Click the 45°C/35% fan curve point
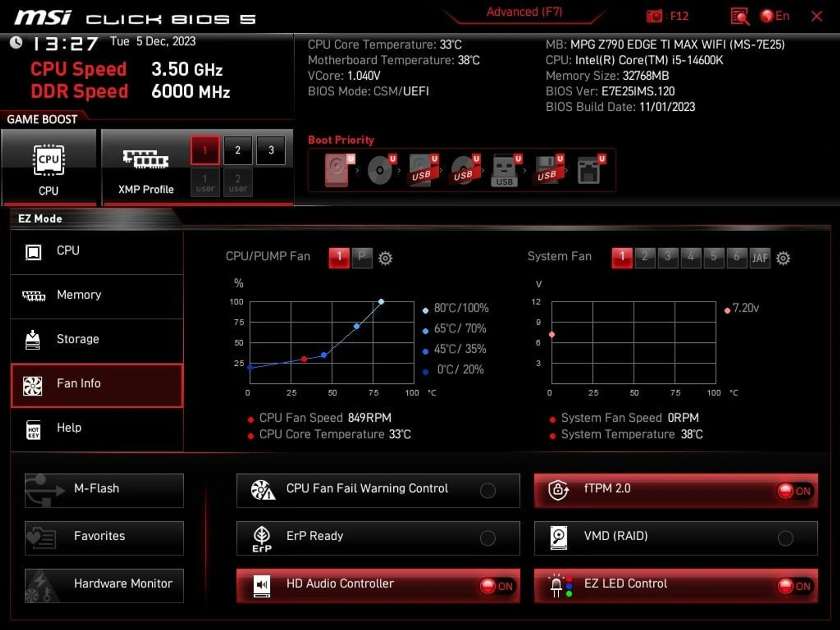This screenshot has height=630, width=840. [324, 355]
